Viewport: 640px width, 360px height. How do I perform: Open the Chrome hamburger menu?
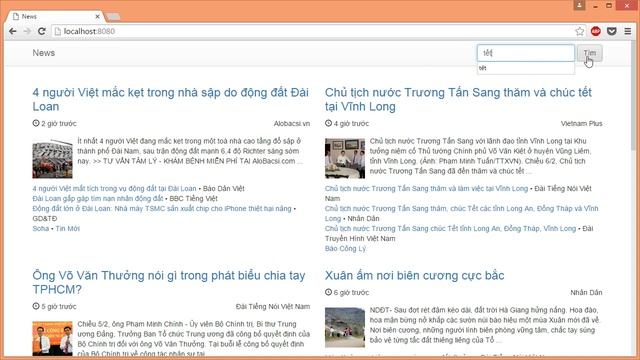point(628,31)
